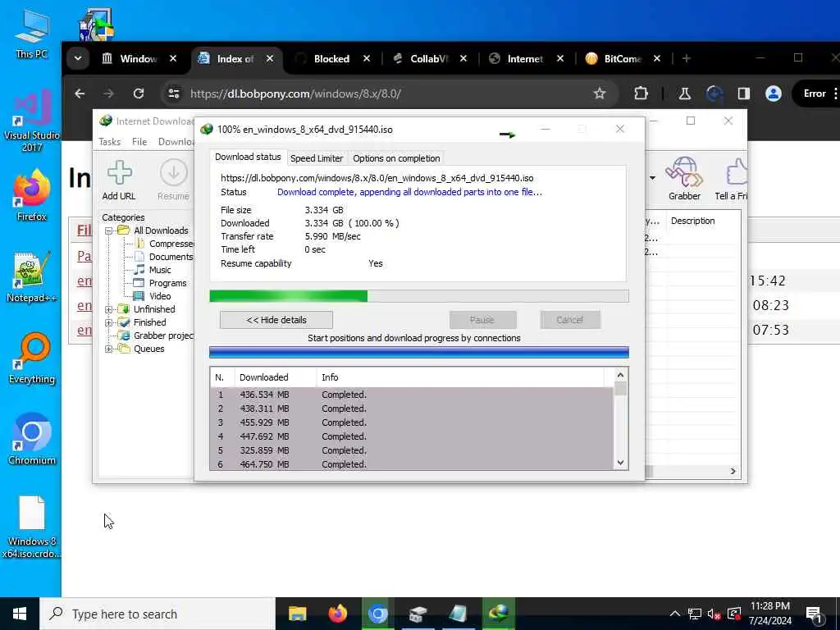Switch to Chromium in the taskbar

(377, 614)
